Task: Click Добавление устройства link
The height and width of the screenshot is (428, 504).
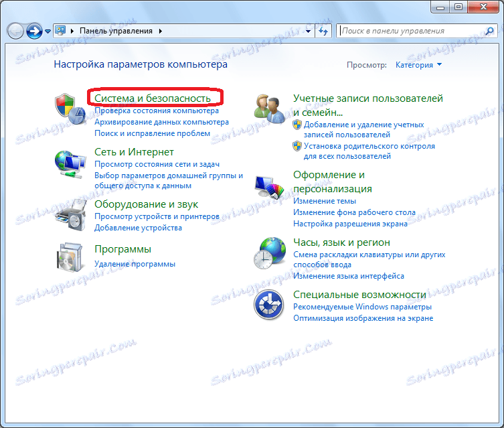Action: click(138, 228)
